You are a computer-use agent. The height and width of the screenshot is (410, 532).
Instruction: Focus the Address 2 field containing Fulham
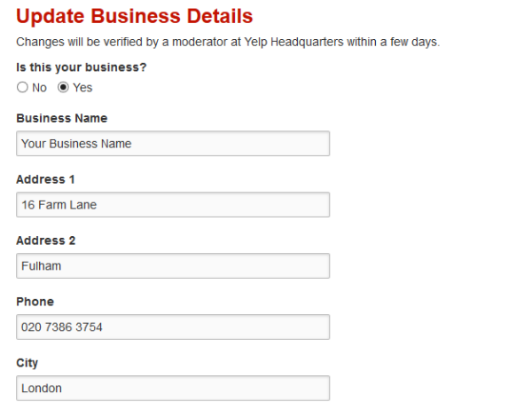click(x=173, y=265)
